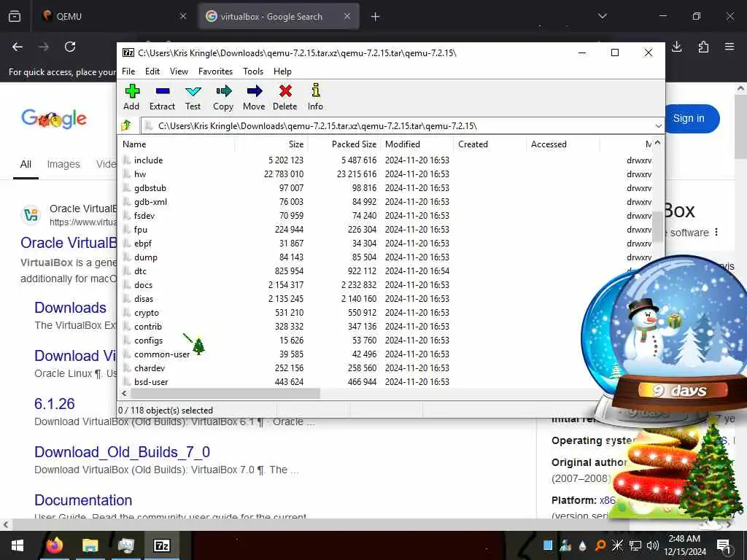
Task: Click the Test toolbar icon
Action: pos(193,91)
